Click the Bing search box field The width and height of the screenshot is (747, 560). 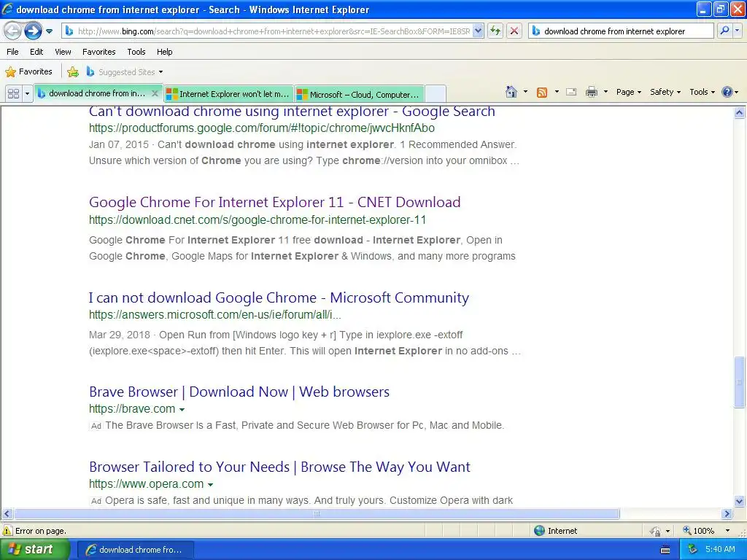click(x=621, y=31)
